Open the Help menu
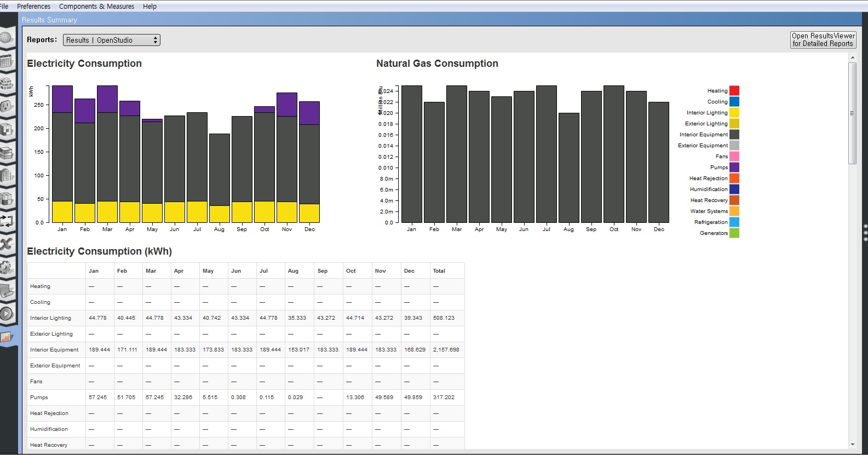This screenshot has width=868, height=455. 150,7
